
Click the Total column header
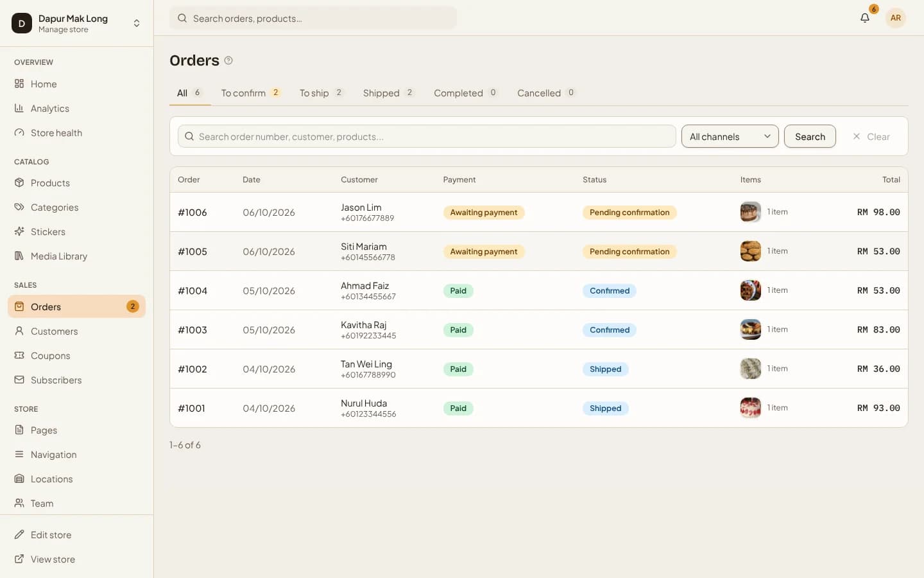point(891,180)
